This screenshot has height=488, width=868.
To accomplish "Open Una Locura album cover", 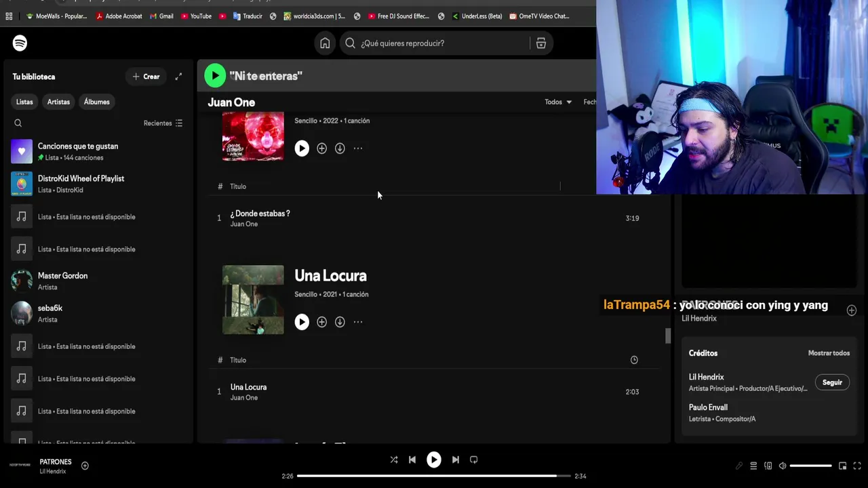I will point(253,300).
